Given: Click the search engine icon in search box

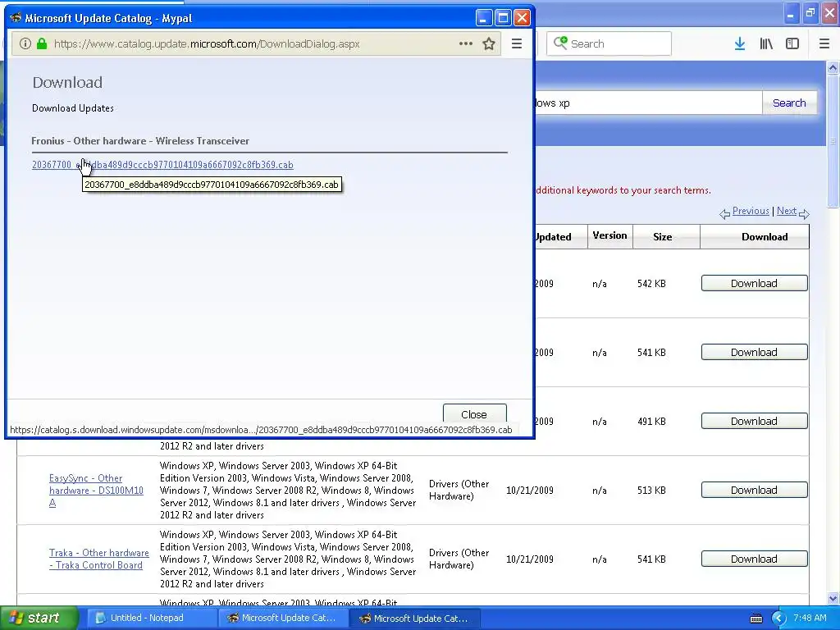Looking at the screenshot, I should tap(560, 43).
